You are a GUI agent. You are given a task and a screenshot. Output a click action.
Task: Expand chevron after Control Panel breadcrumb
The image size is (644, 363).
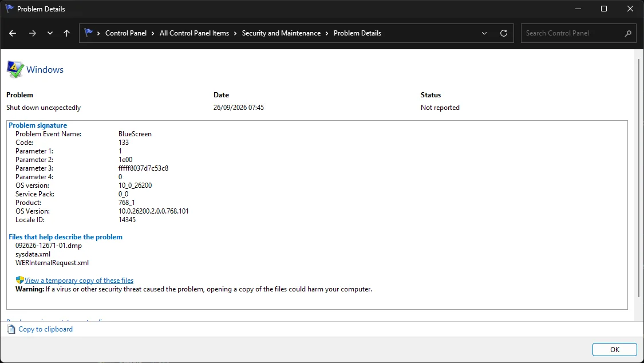click(153, 33)
